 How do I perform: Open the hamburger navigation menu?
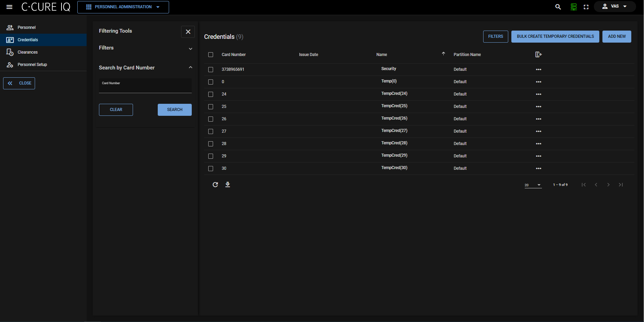[9, 7]
